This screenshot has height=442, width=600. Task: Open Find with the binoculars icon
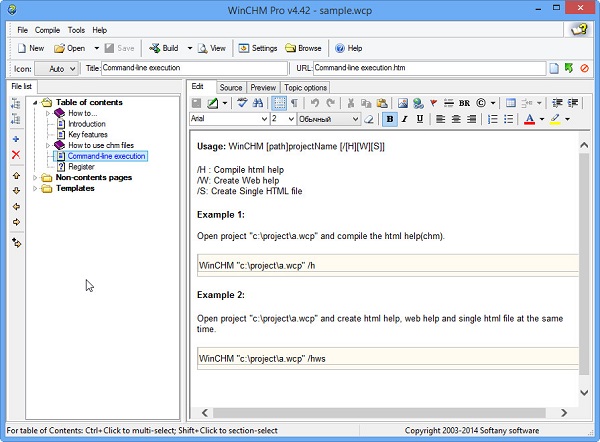(258, 103)
